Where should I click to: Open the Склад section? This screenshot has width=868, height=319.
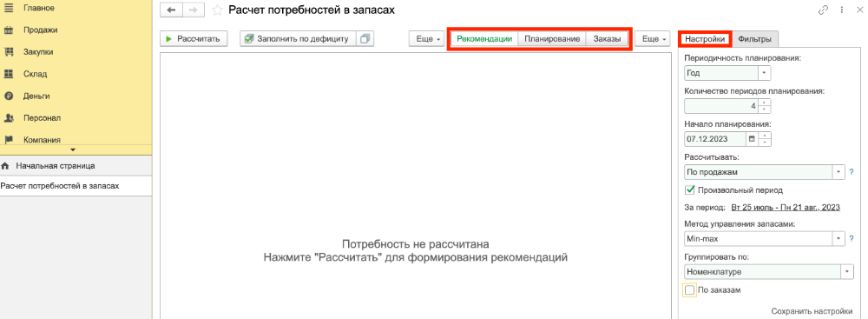[35, 74]
